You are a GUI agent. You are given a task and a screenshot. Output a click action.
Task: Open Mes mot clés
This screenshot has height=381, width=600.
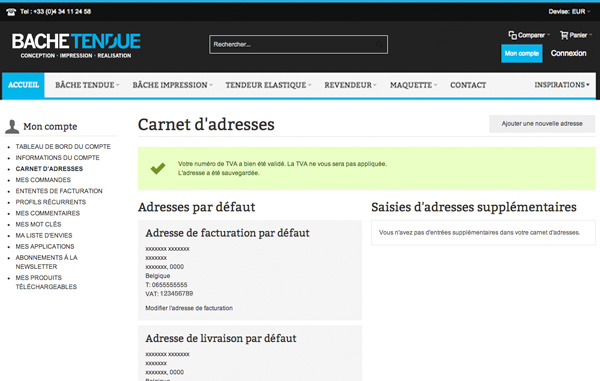point(38,224)
